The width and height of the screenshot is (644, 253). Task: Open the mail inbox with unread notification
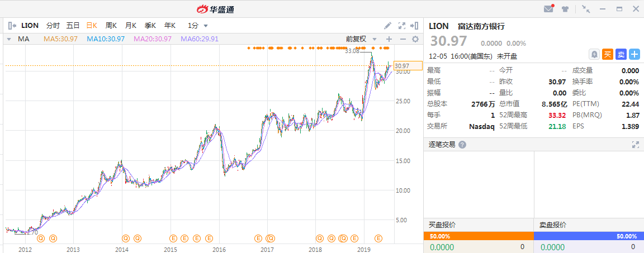548,9
